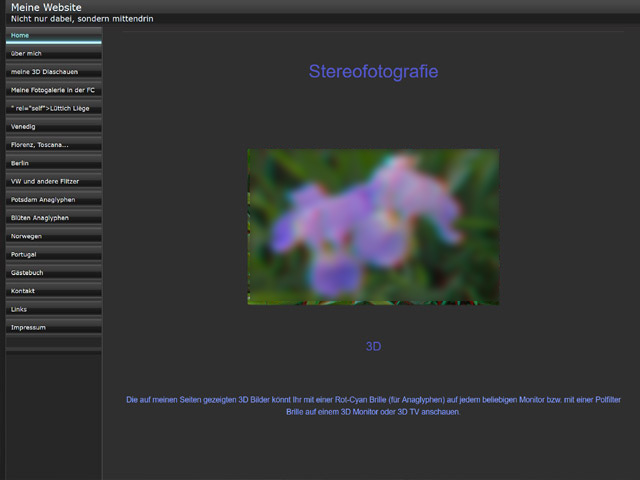Visit the Potsdam Anaglyphen gallery
Screen dimensions: 640x480
click(52, 199)
